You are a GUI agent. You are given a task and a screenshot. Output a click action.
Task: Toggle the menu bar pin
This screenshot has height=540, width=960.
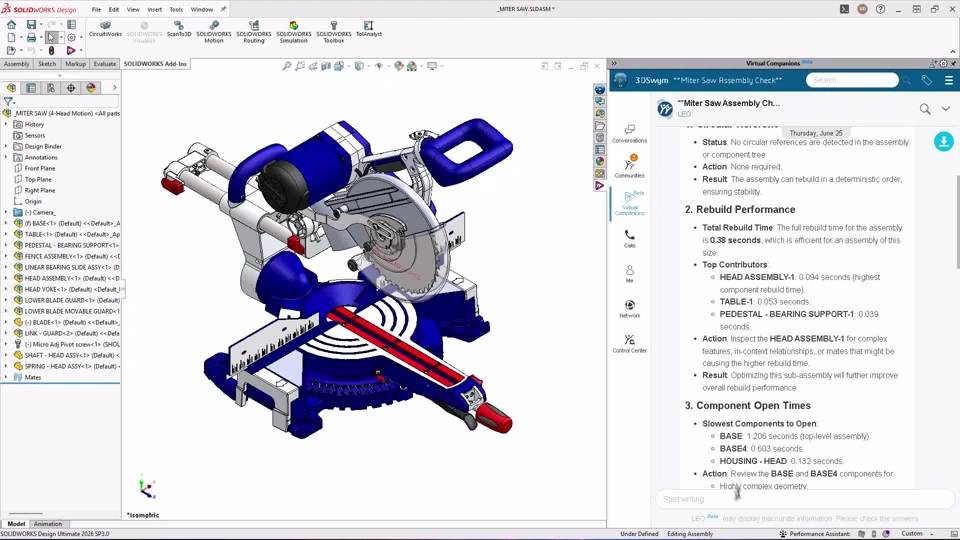point(223,9)
